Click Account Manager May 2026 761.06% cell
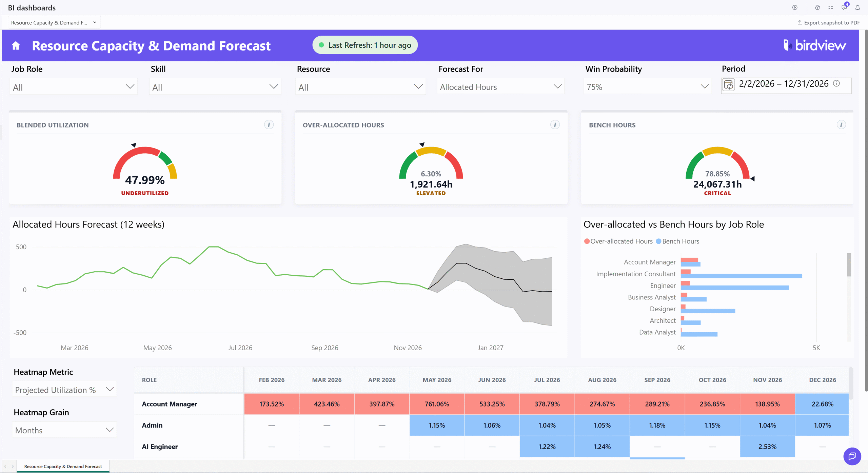The width and height of the screenshot is (868, 473). pyautogui.click(x=437, y=404)
